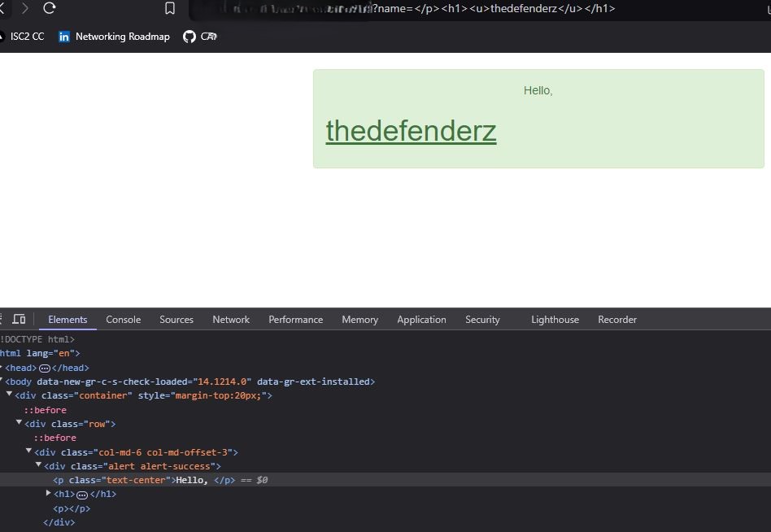Open the Network tab

click(231, 320)
